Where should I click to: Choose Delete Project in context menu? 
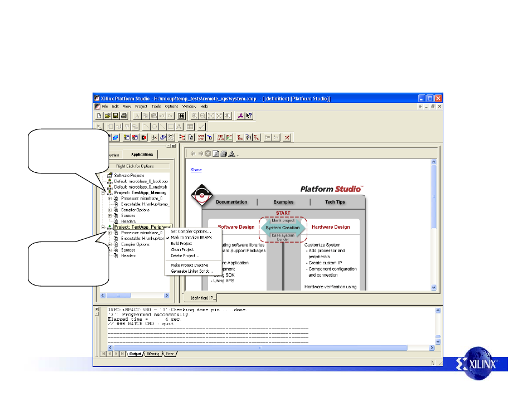click(185, 256)
